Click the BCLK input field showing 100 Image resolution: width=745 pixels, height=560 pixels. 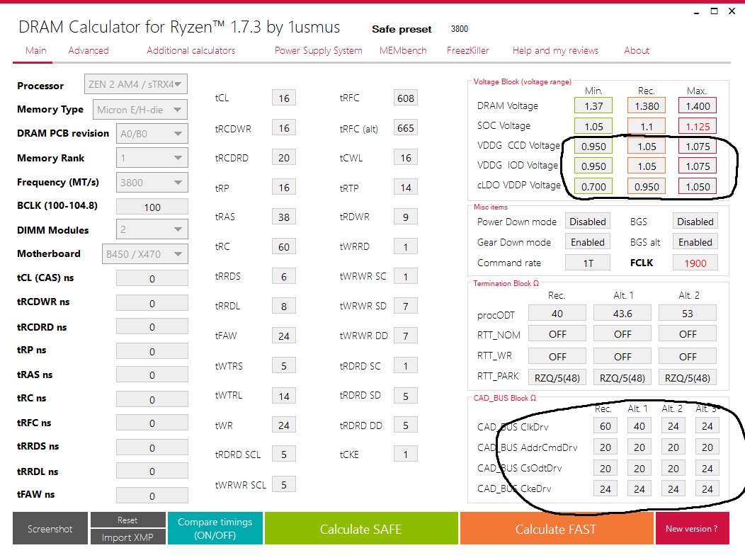pyautogui.click(x=152, y=207)
